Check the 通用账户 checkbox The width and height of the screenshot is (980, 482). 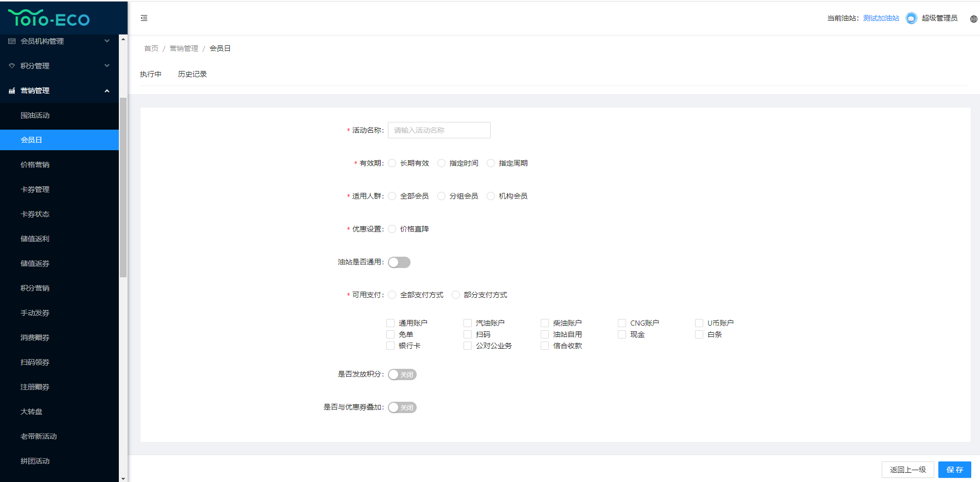390,323
